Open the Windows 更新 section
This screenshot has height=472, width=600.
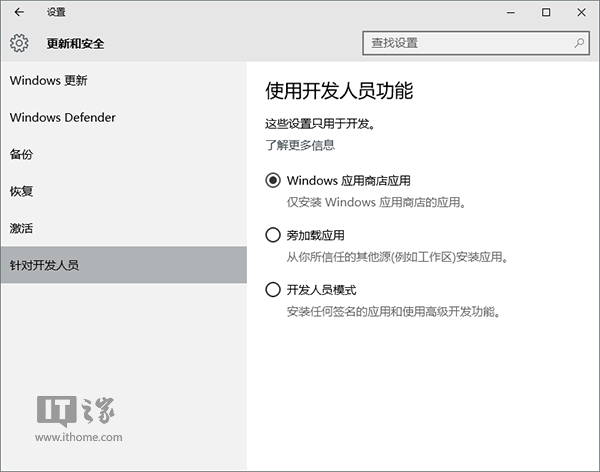point(55,80)
